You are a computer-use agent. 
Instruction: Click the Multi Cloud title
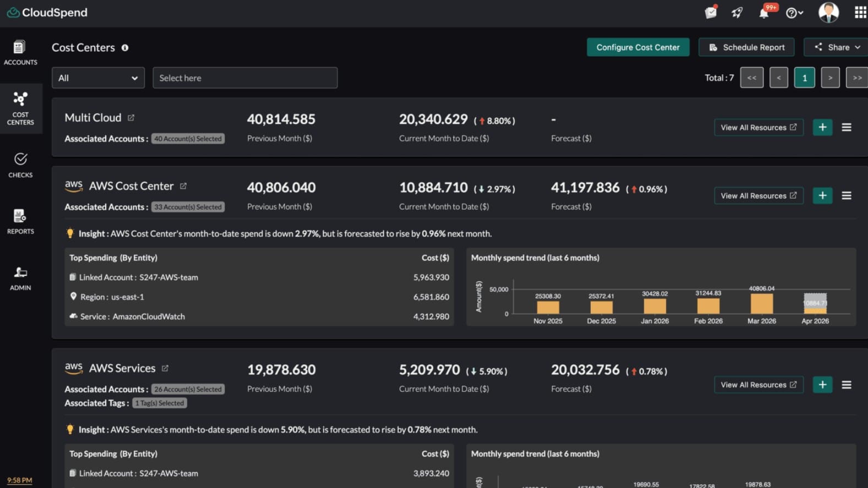click(93, 118)
